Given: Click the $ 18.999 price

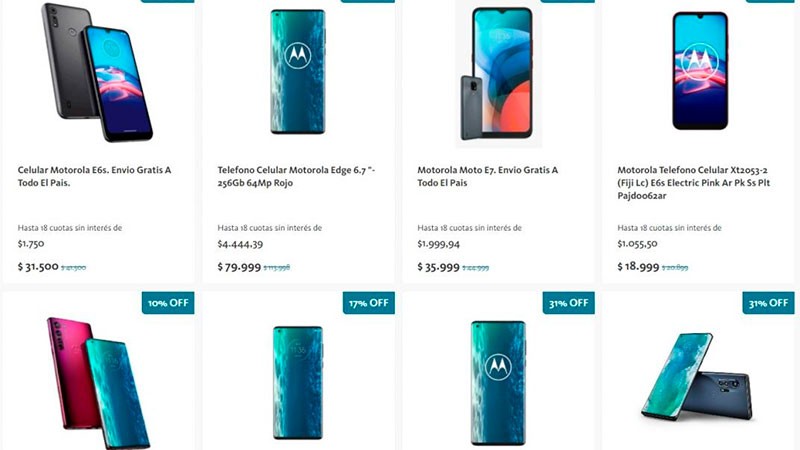Looking at the screenshot, I should click(639, 267).
